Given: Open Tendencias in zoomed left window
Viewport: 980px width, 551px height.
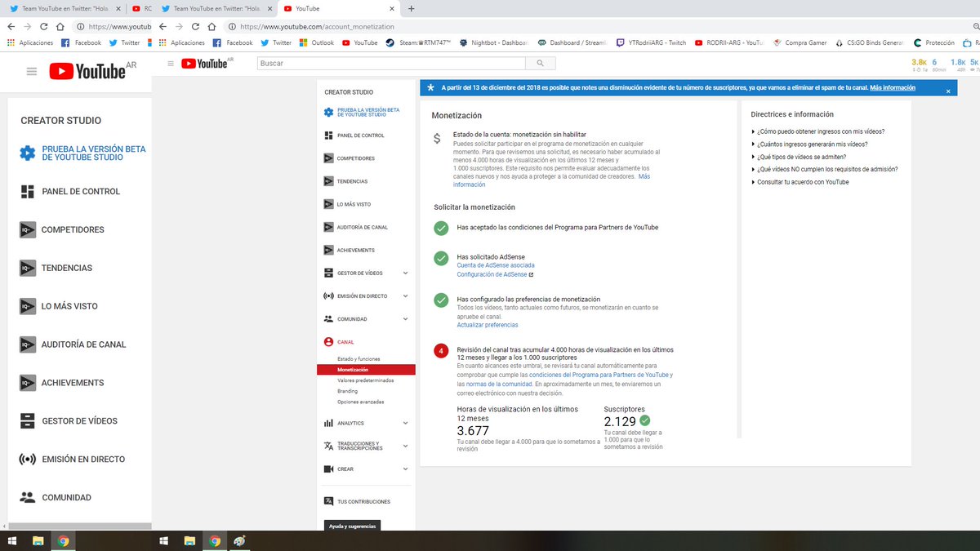Looking at the screenshot, I should tap(56, 268).
